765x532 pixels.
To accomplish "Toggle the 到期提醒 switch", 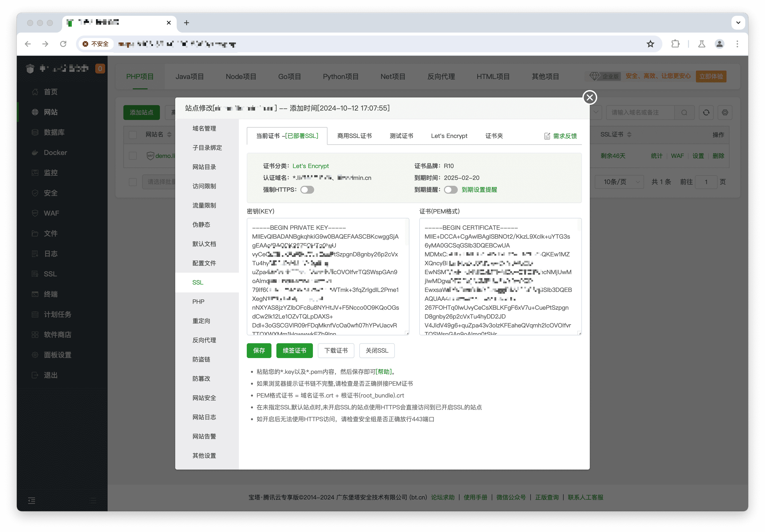I will click(x=451, y=190).
